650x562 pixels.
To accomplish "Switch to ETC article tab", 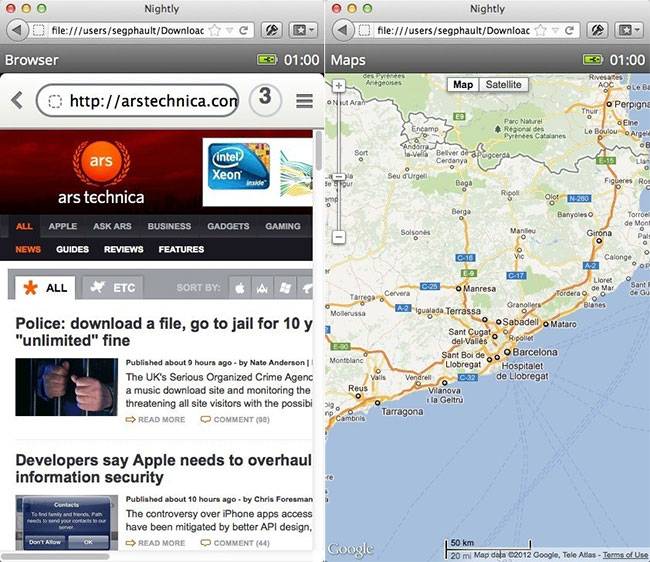I will click(x=112, y=288).
